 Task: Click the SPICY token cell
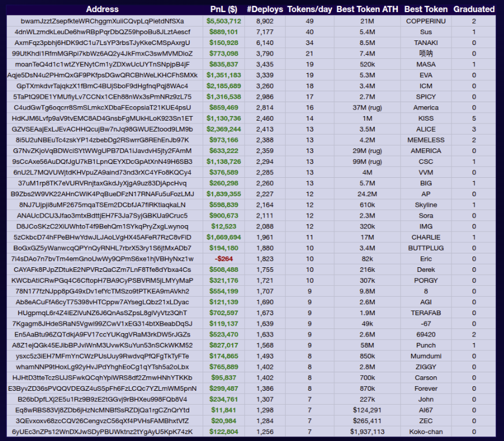[426, 97]
